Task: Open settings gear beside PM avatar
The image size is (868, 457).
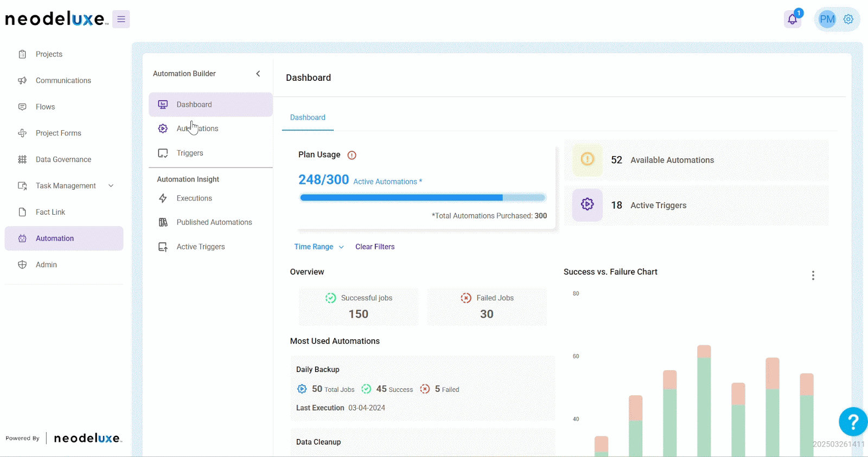Action: coord(848,20)
